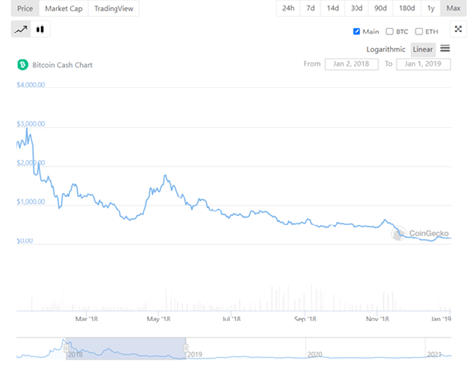Click the 2021 label in navigator
The image size is (474, 369).
[x=434, y=354]
